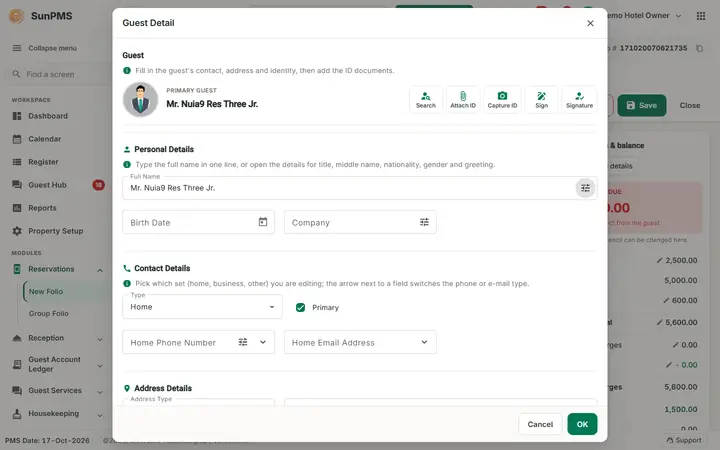Click the Search guest icon button
Screen dimensions: 720x450
point(426,99)
